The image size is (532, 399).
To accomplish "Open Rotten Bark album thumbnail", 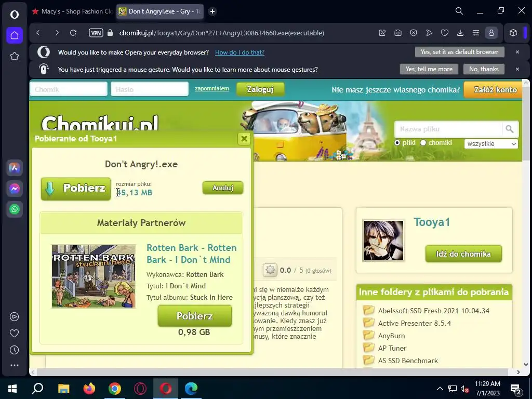I will click(x=94, y=276).
